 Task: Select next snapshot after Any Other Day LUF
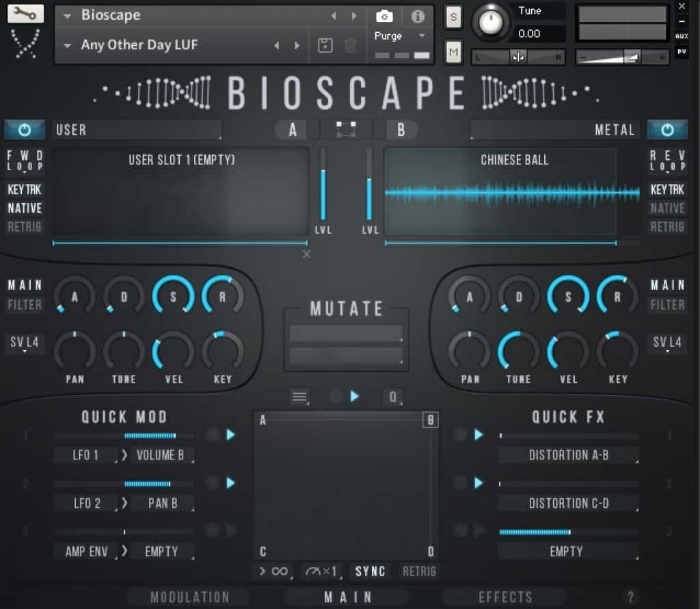click(297, 45)
